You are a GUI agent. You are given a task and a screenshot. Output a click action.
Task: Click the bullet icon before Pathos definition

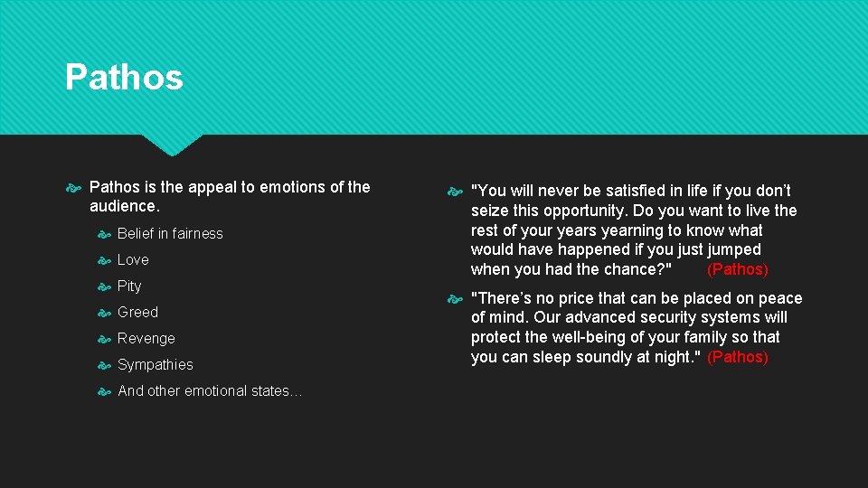pos(73,189)
